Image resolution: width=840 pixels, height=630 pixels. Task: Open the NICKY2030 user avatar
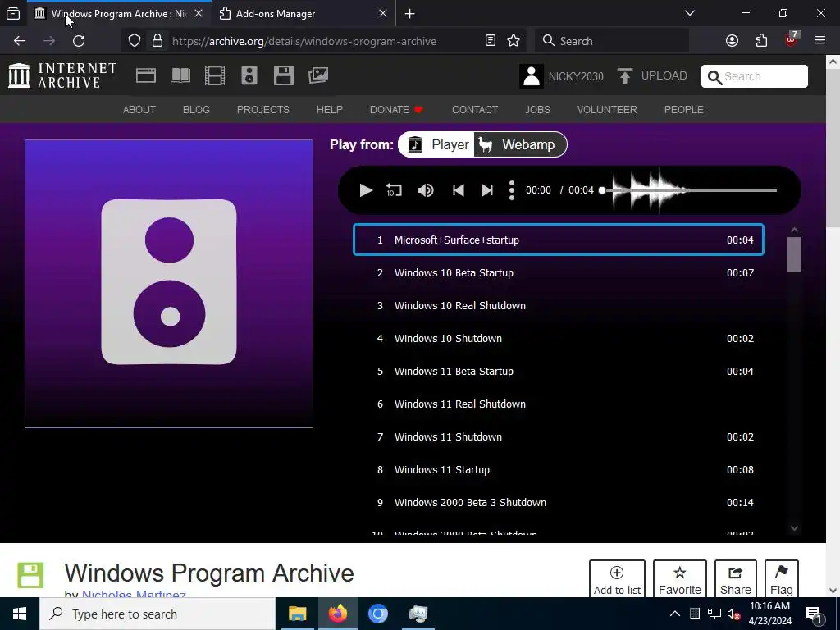[532, 76]
